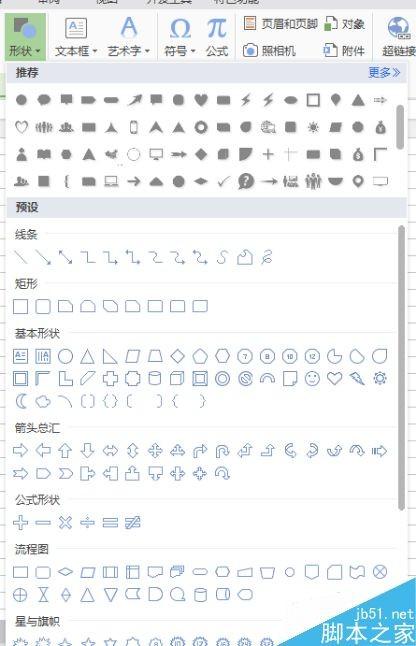The height and width of the screenshot is (646, 416).
Task: Pick the crescent moon shape
Action: (21, 401)
